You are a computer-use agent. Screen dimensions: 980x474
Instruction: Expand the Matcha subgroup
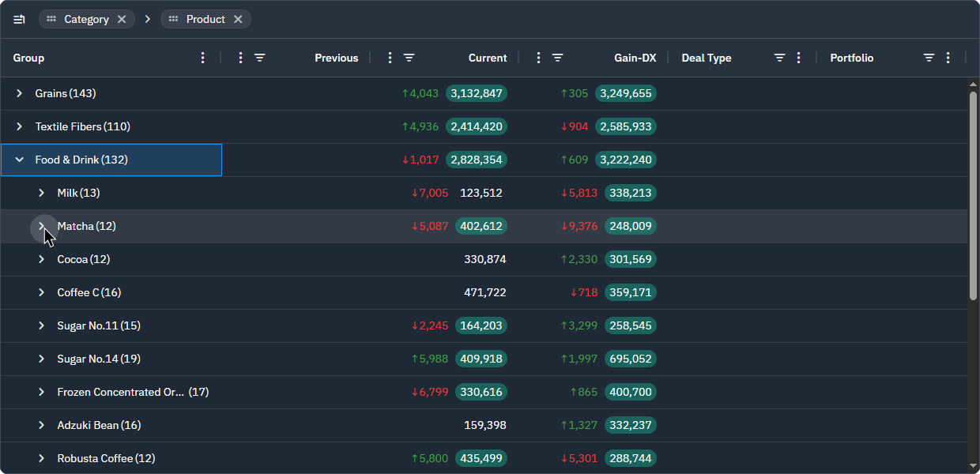click(42, 226)
